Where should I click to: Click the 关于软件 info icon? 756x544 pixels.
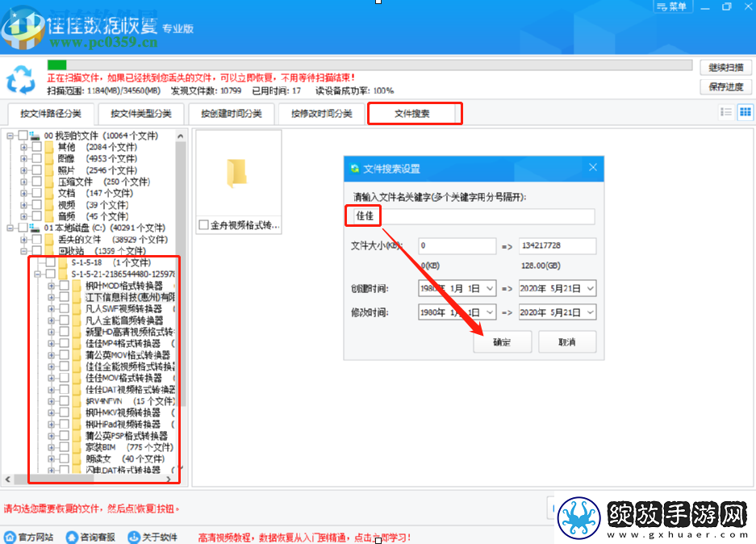[x=134, y=538]
